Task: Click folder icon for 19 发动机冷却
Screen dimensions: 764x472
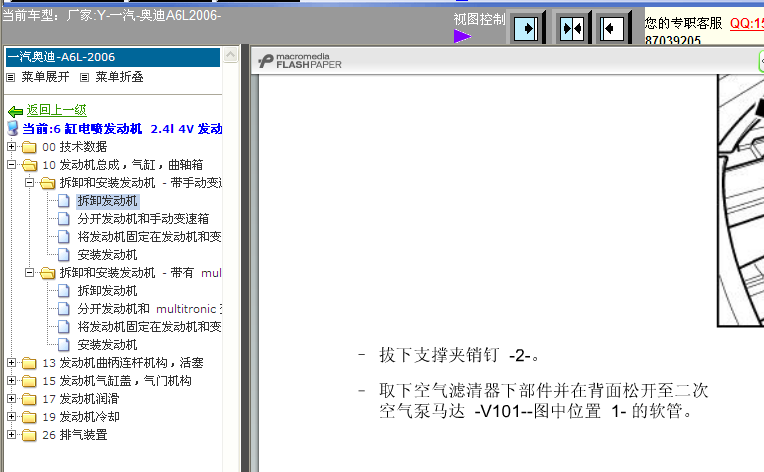Action: (29, 417)
